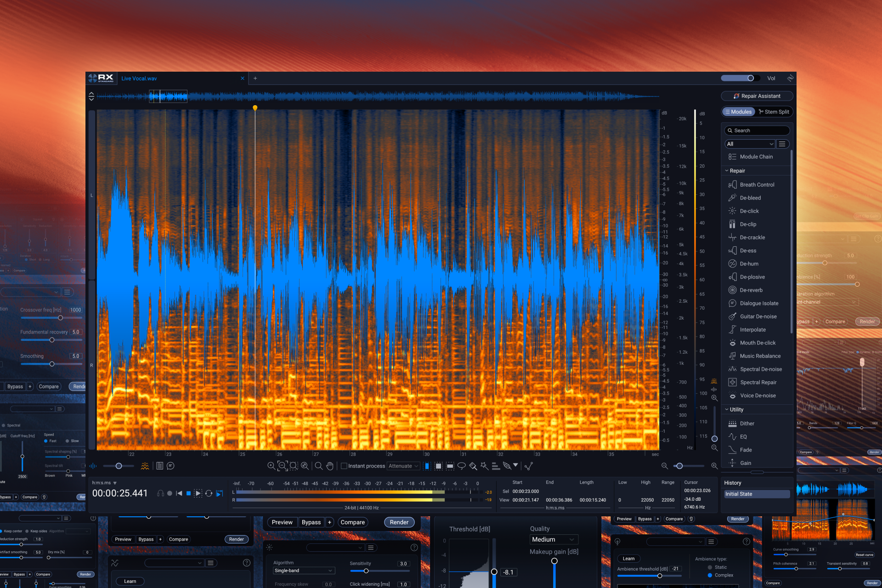Choose the Grab and drag hand tool
This screenshot has width=882, height=588.
click(330, 466)
